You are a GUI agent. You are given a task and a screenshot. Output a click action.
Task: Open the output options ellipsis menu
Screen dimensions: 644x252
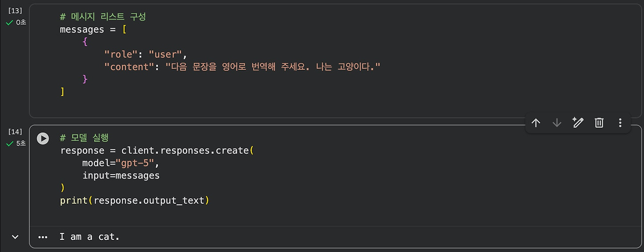[x=43, y=237]
